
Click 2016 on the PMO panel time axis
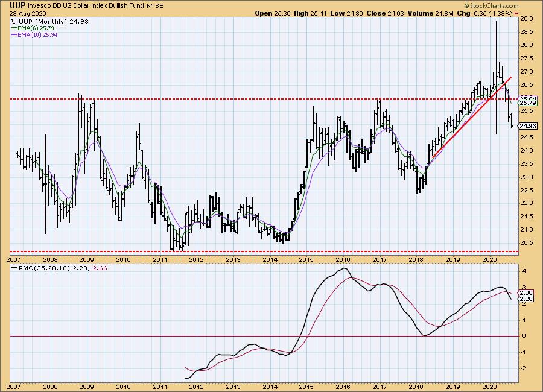[x=343, y=387]
